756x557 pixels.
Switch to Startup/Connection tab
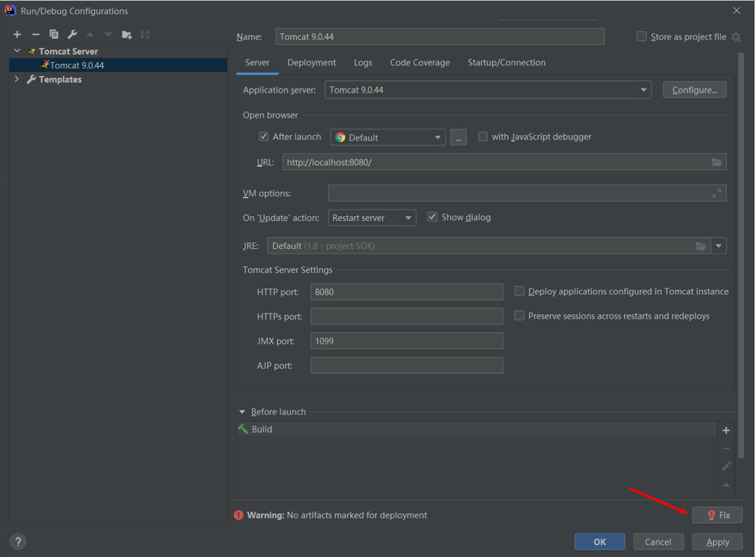(506, 63)
